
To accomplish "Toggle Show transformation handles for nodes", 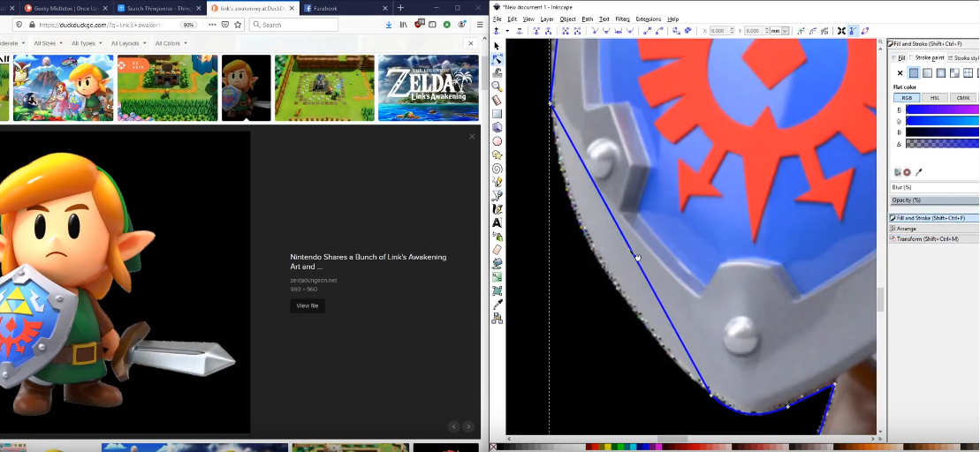I will click(841, 31).
